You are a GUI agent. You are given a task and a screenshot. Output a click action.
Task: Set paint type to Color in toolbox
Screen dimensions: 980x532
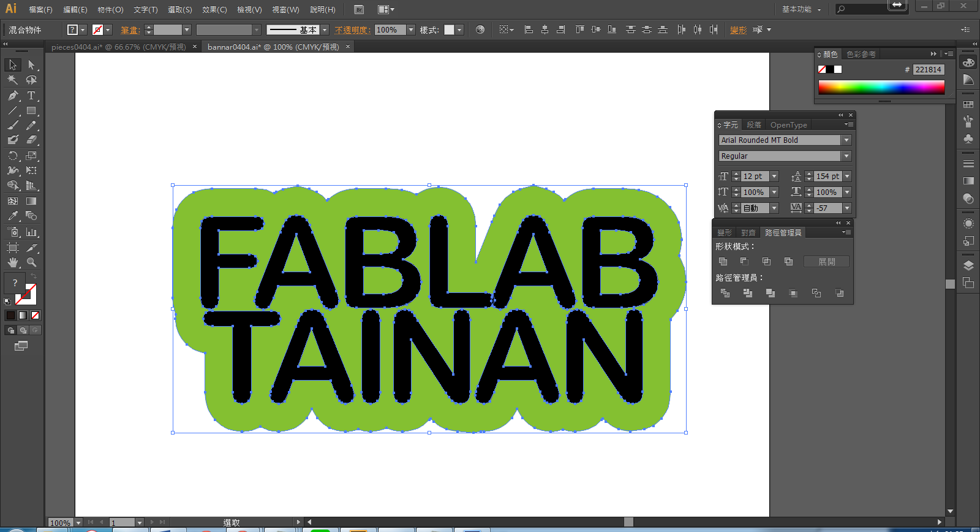click(10, 315)
